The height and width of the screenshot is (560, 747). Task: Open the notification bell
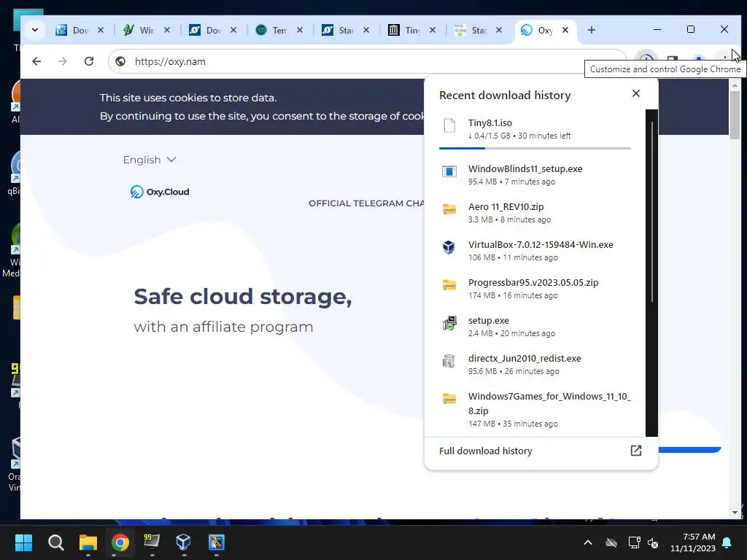[727, 542]
